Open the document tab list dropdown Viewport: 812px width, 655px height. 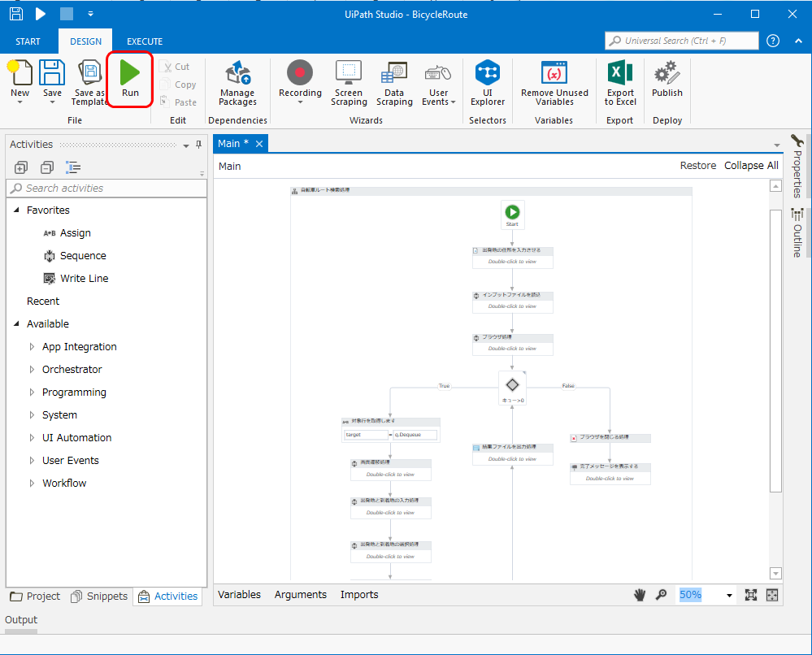point(776,145)
